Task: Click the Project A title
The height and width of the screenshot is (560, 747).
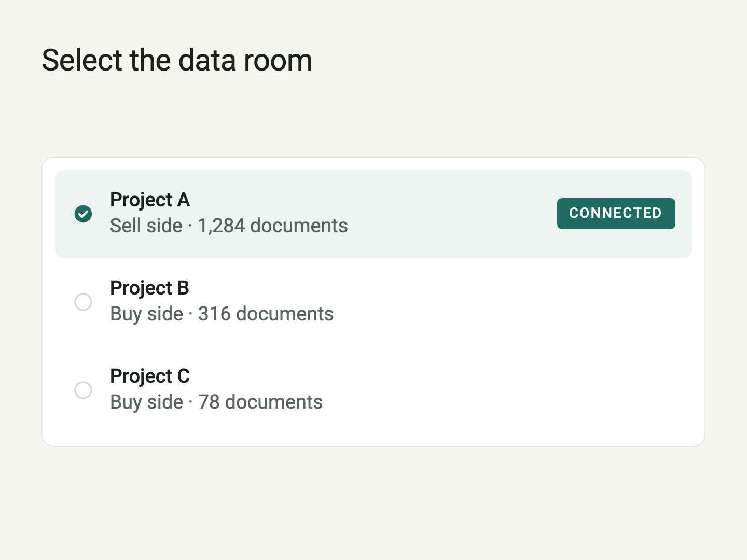Action: point(150,200)
